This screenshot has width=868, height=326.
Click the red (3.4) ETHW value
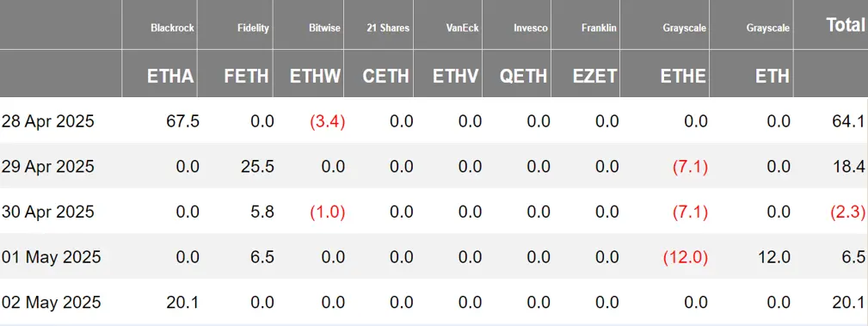327,121
